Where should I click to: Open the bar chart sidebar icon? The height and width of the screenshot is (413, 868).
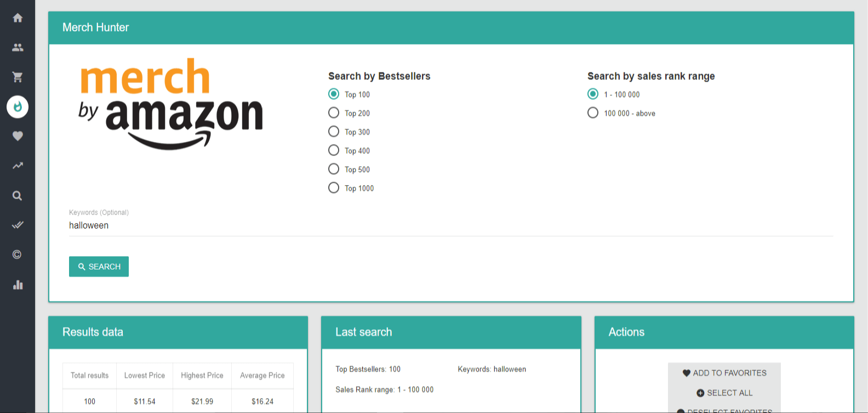point(18,285)
